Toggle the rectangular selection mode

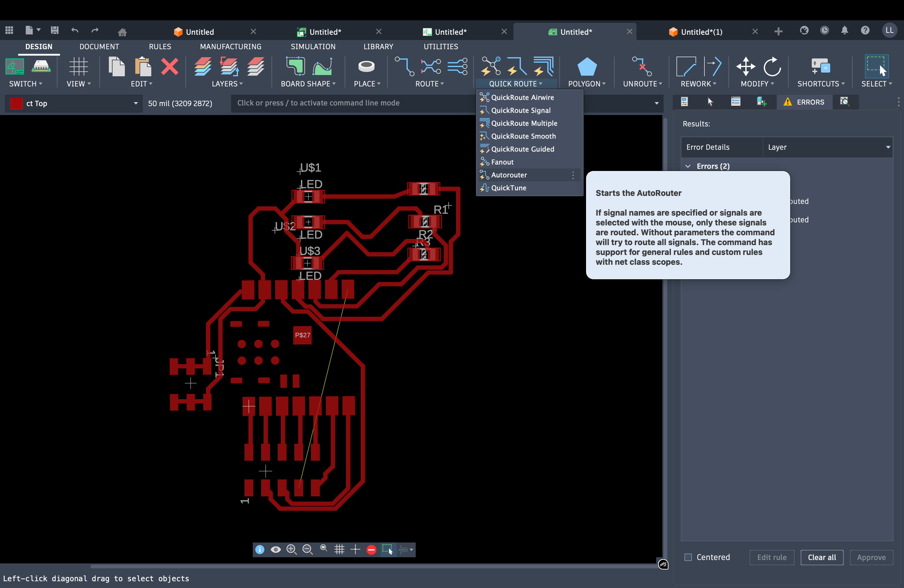pyautogui.click(x=387, y=549)
